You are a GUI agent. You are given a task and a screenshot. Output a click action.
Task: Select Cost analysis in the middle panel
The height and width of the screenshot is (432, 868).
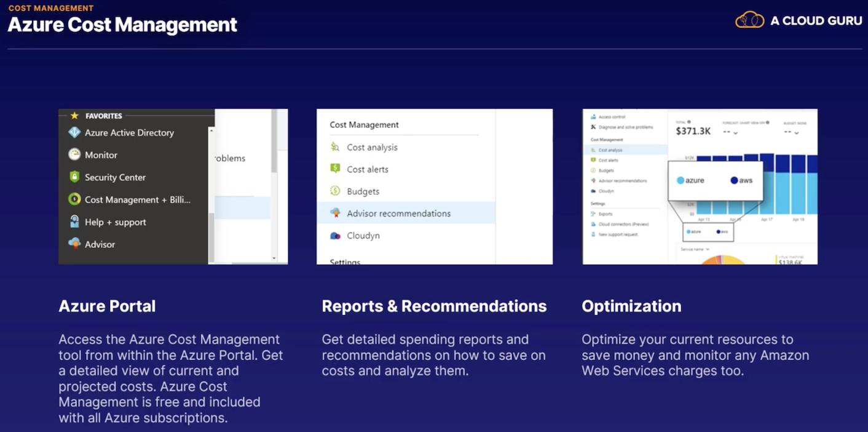(x=372, y=147)
